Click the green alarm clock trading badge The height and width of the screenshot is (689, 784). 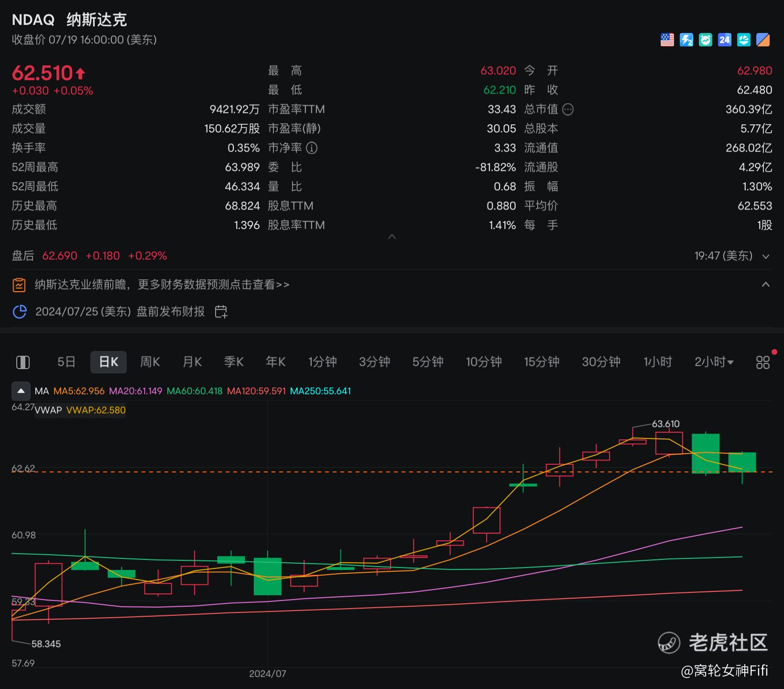(x=706, y=40)
